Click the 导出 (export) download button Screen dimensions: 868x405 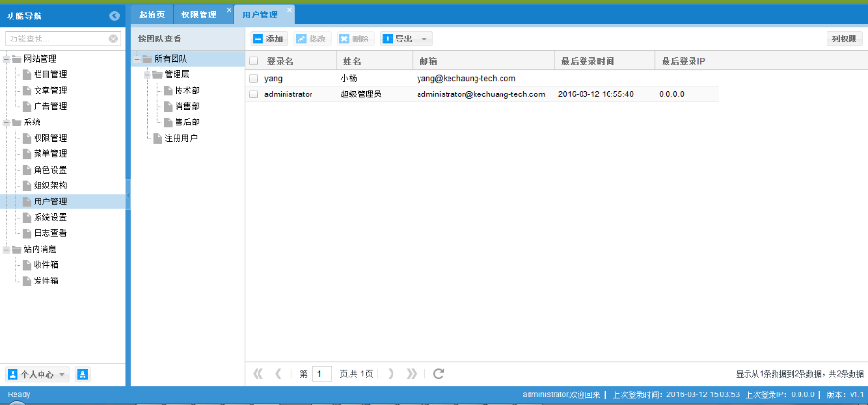click(398, 39)
